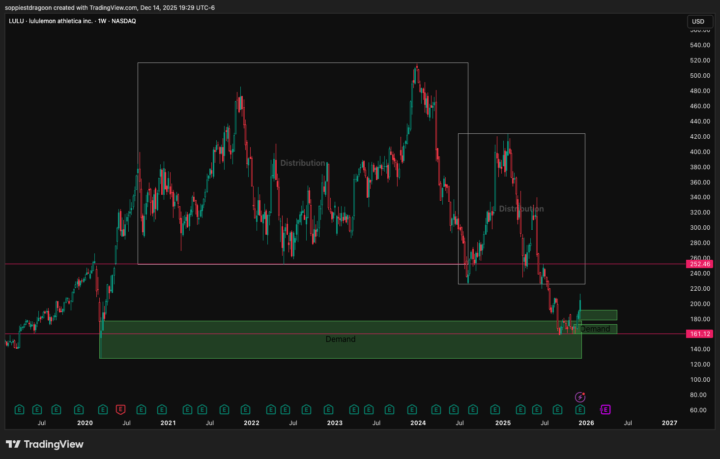Viewport: 720px width, 459px height.
Task: Select the small green zone near the 180.00 level
Action: [599, 315]
